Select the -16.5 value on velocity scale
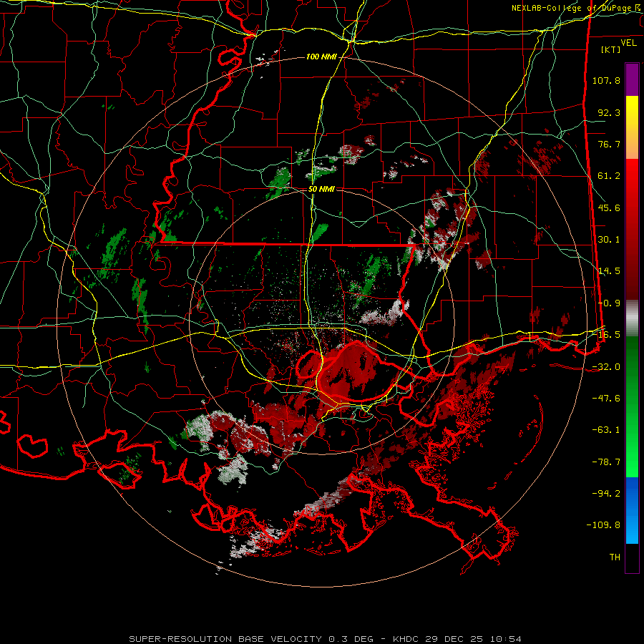644x644 pixels. click(606, 335)
